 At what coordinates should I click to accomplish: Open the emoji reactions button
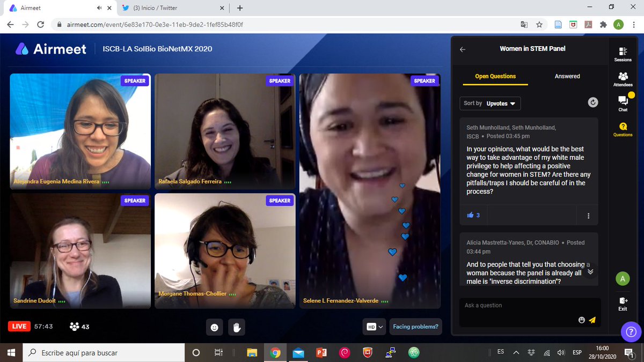point(215,327)
